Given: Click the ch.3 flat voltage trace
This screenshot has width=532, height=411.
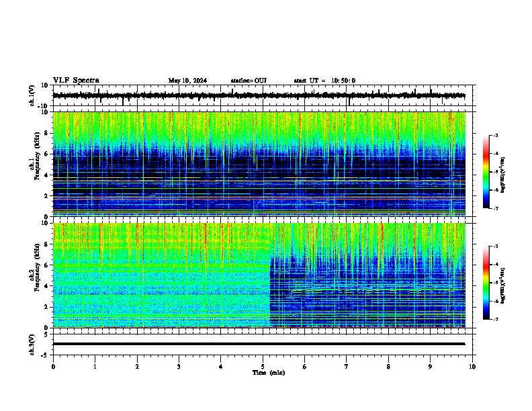Looking at the screenshot, I should pos(259,344).
